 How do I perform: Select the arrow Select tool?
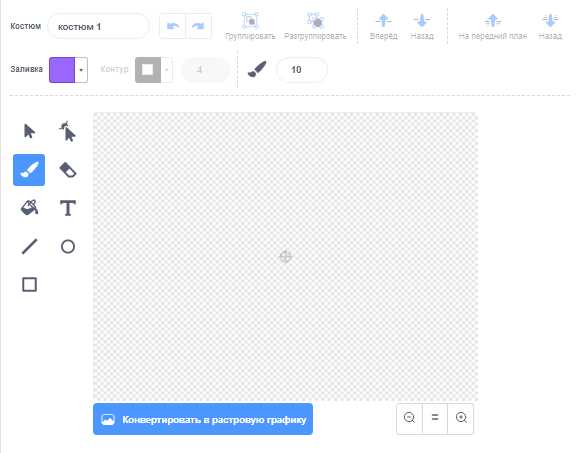(x=29, y=131)
